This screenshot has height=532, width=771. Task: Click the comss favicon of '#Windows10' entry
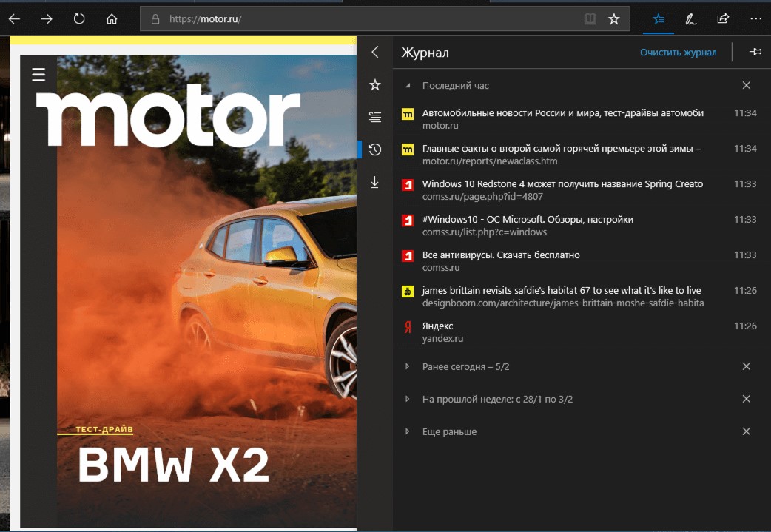[x=408, y=220]
